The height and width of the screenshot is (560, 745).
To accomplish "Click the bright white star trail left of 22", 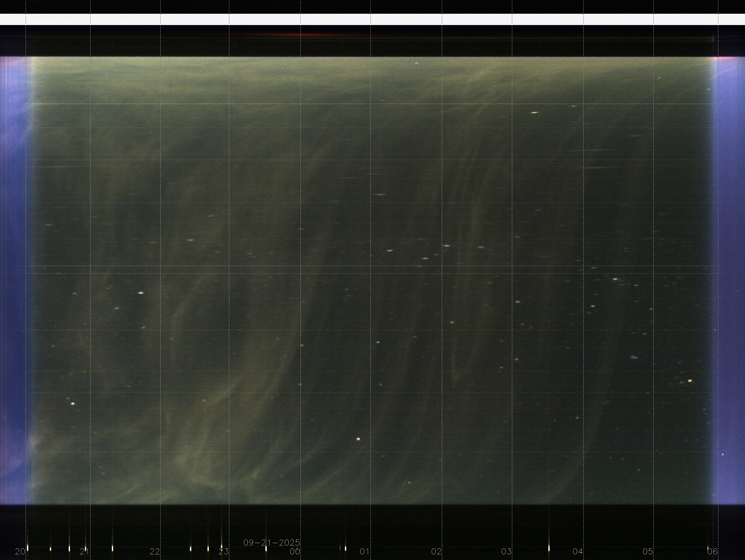I will [x=141, y=293].
